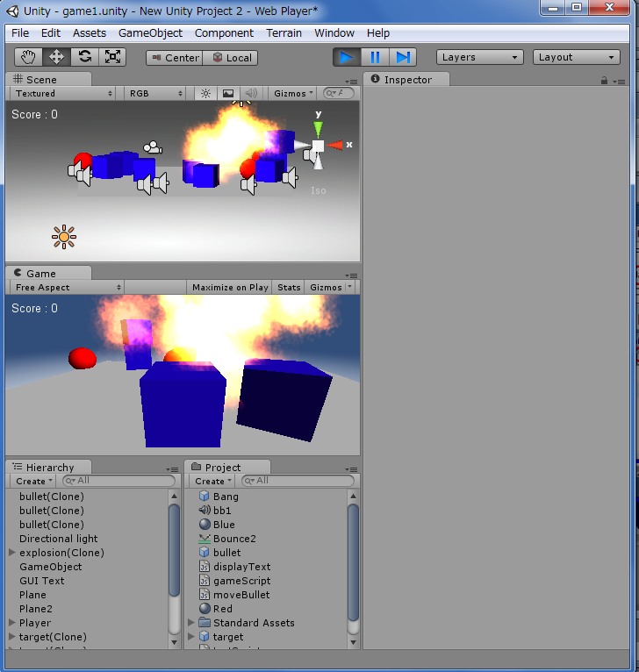Select bullet prefab icon
Viewport: 639px width, 672px height.
[205, 553]
